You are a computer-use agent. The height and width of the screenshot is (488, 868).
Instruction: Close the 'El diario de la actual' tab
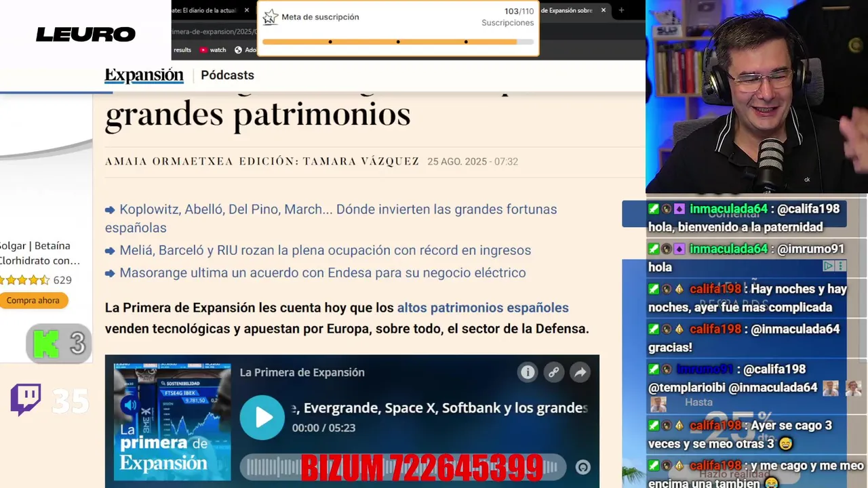[x=247, y=10]
